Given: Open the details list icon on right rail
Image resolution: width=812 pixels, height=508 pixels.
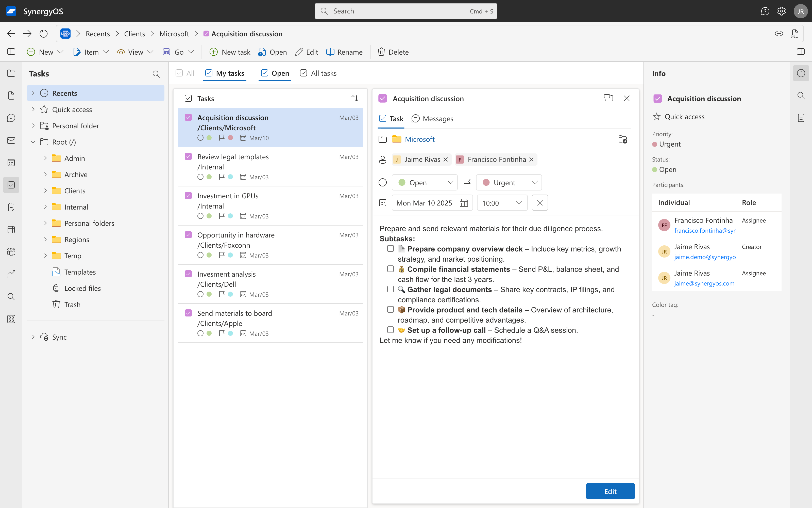Looking at the screenshot, I should tap(801, 118).
